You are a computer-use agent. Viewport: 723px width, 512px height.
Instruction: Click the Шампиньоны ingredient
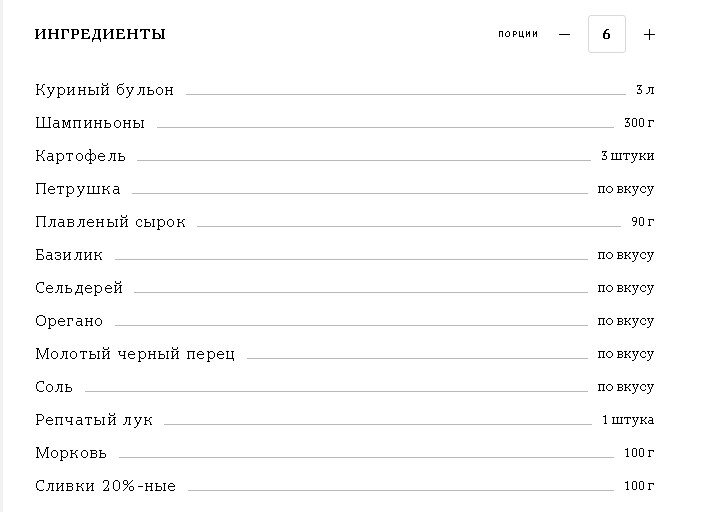(90, 123)
